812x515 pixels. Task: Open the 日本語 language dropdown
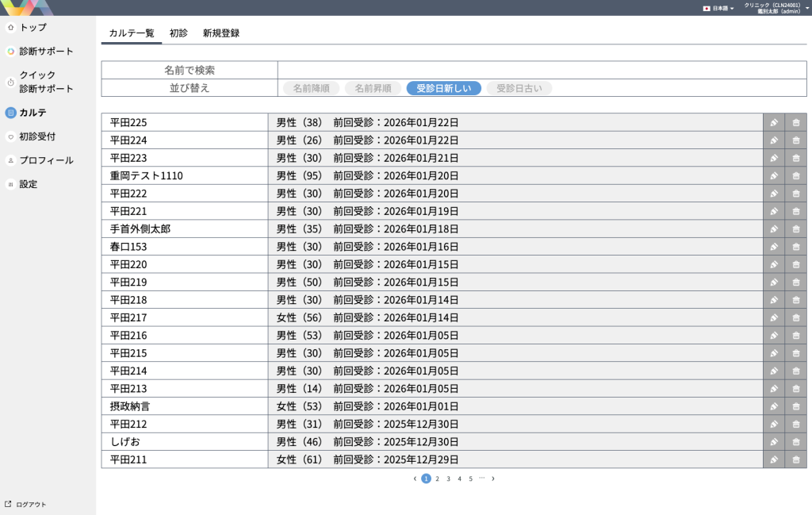tap(718, 8)
